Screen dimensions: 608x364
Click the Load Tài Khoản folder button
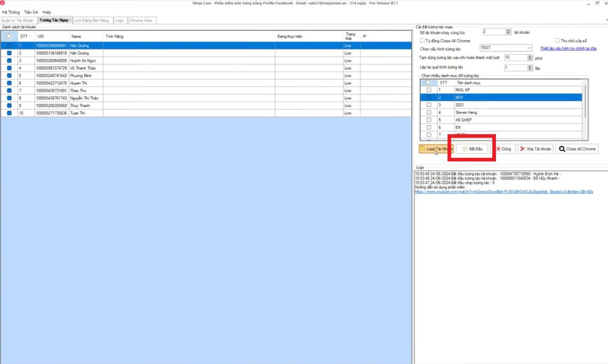coord(436,149)
